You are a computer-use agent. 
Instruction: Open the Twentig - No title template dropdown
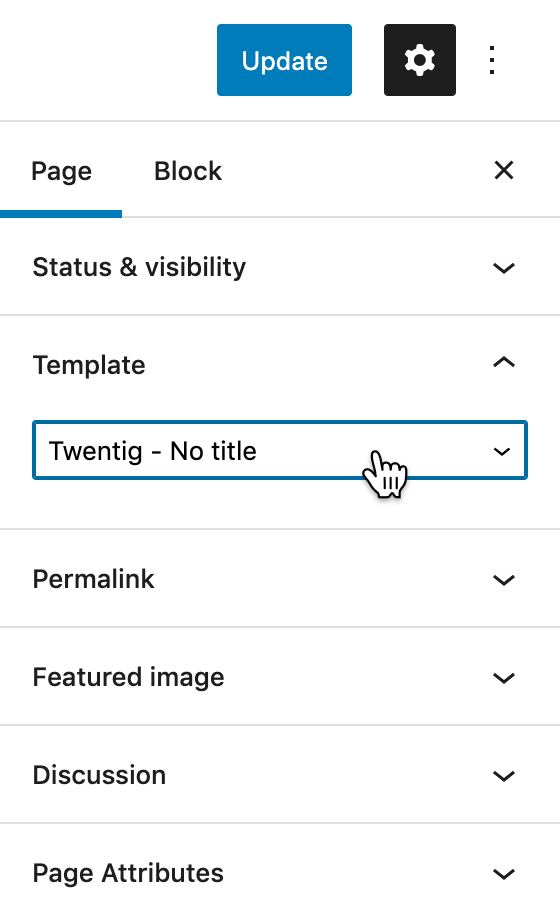[280, 451]
